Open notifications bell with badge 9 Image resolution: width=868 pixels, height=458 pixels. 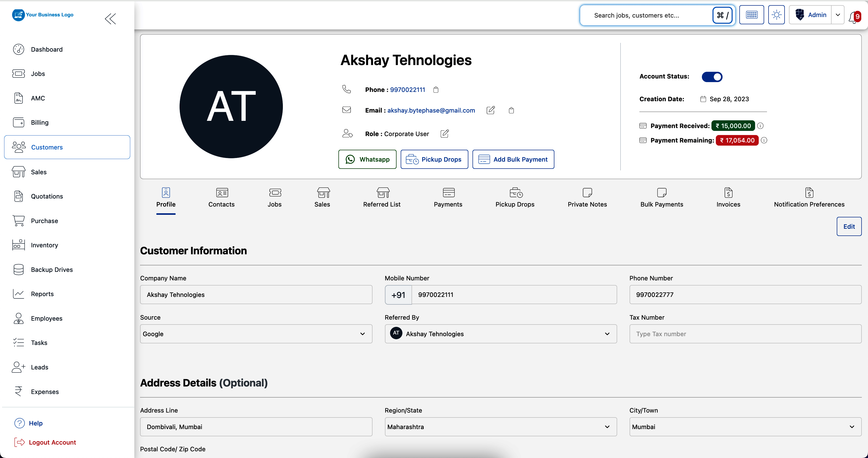(x=854, y=17)
